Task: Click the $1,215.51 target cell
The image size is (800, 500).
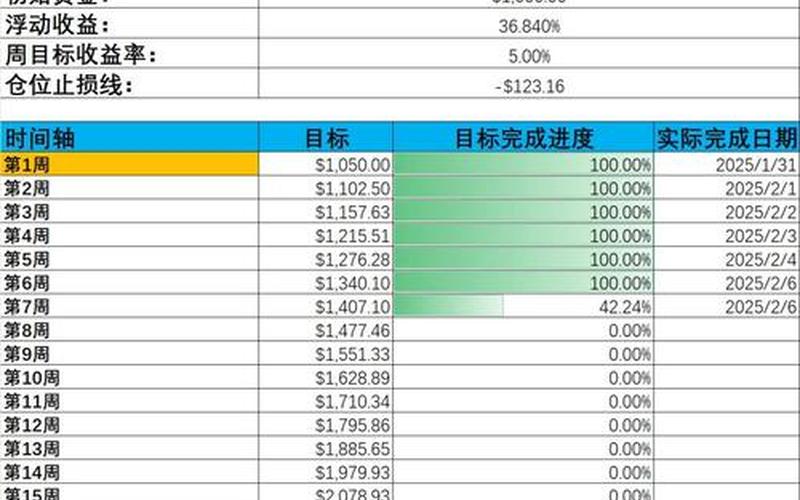Action: 326,235
